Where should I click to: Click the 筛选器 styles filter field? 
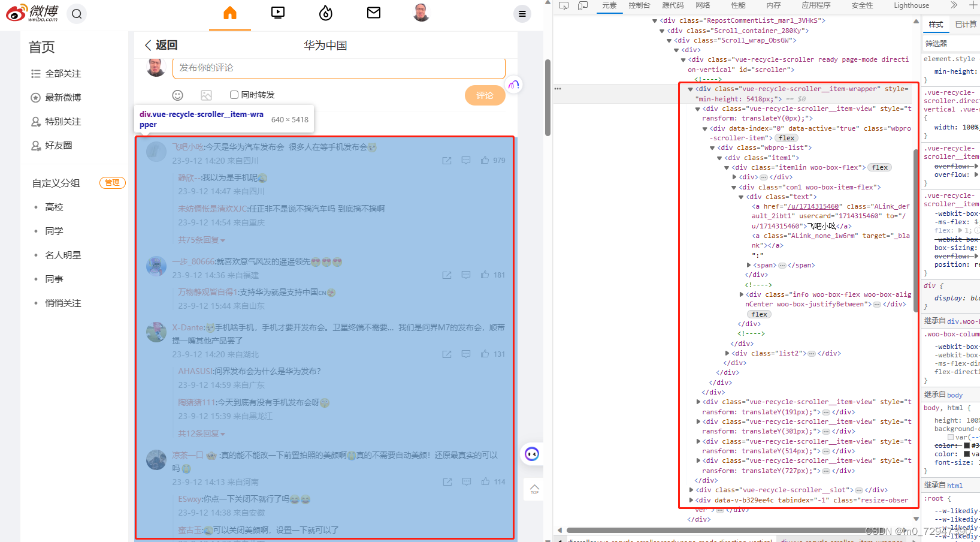click(950, 43)
